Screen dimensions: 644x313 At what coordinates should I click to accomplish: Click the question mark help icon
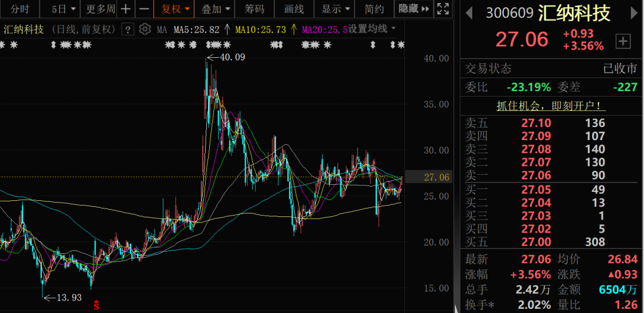(128, 29)
